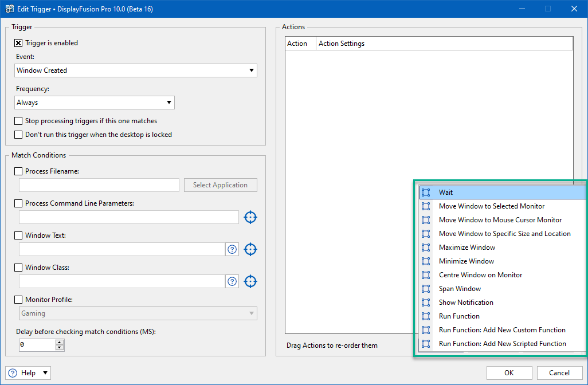Close the Edit Trigger window

(x=574, y=9)
